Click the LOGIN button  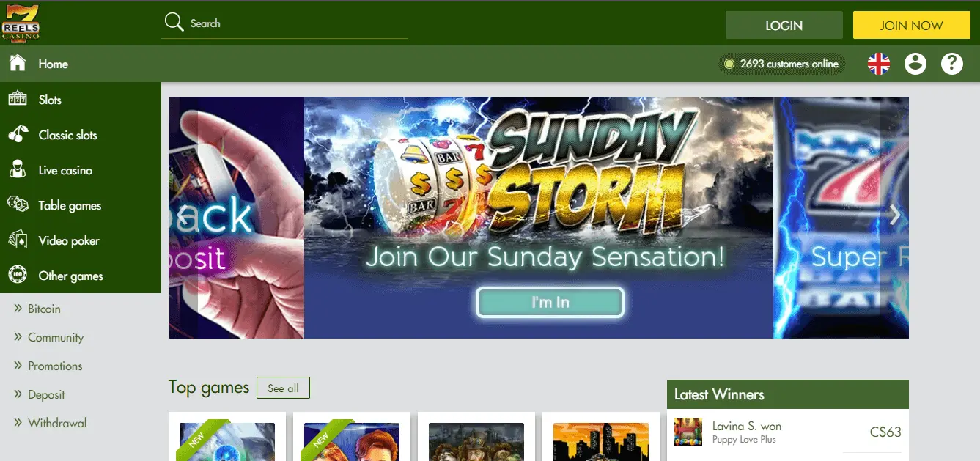pyautogui.click(x=784, y=25)
